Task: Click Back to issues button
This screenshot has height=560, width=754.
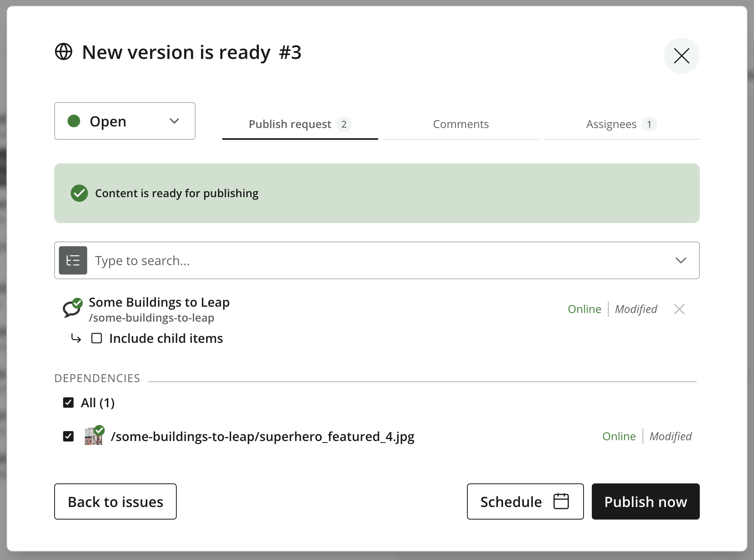Action: pyautogui.click(x=115, y=501)
